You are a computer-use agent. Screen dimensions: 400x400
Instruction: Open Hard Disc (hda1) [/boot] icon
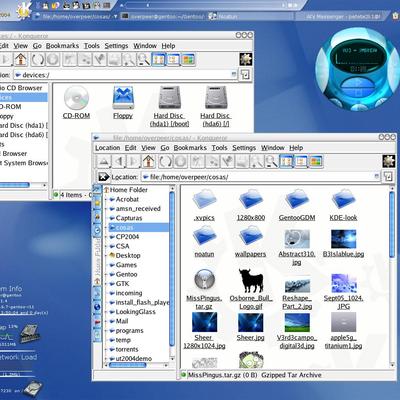(x=169, y=107)
